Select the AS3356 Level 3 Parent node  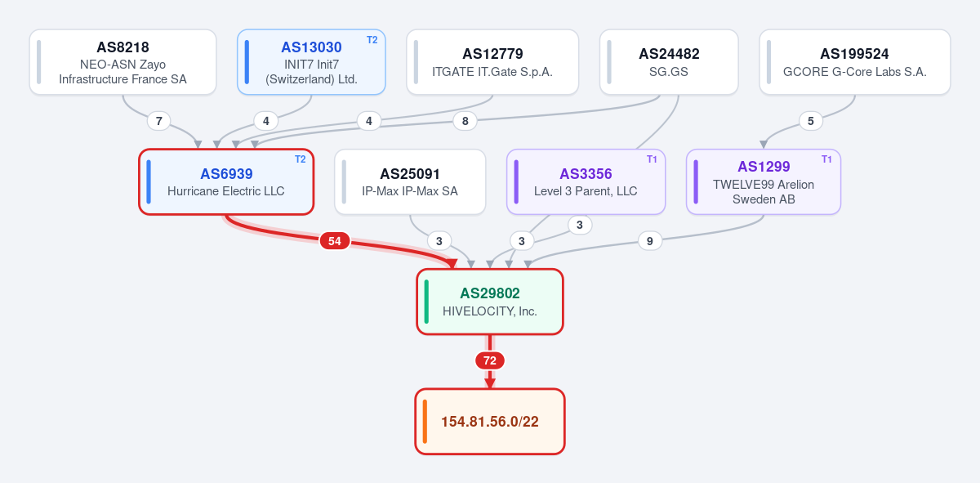coord(586,182)
